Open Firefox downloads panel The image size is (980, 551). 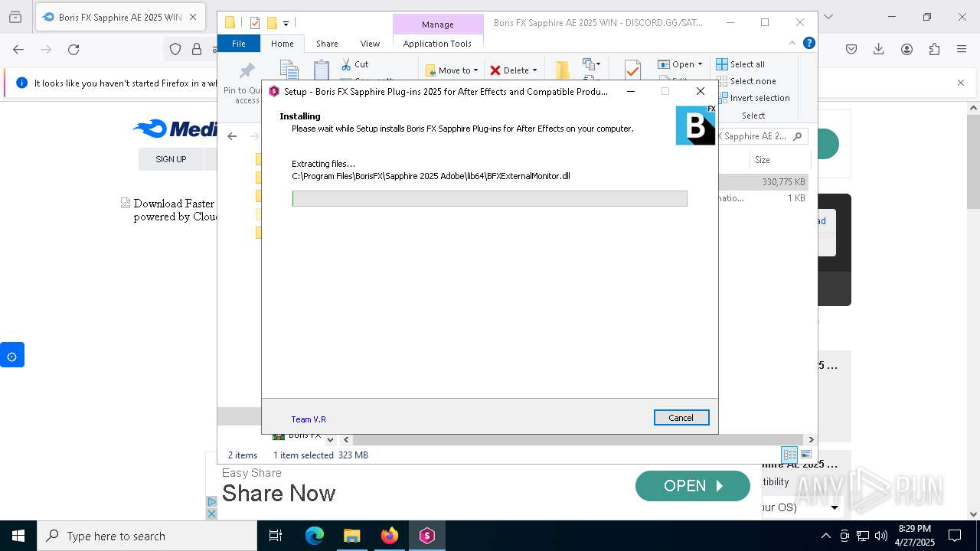coord(879,50)
